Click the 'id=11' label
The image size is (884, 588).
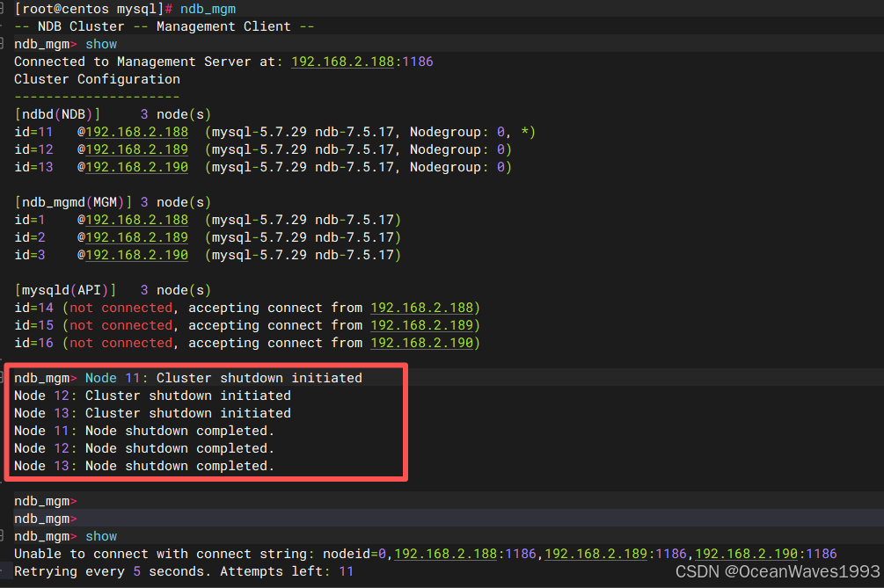[33, 132]
